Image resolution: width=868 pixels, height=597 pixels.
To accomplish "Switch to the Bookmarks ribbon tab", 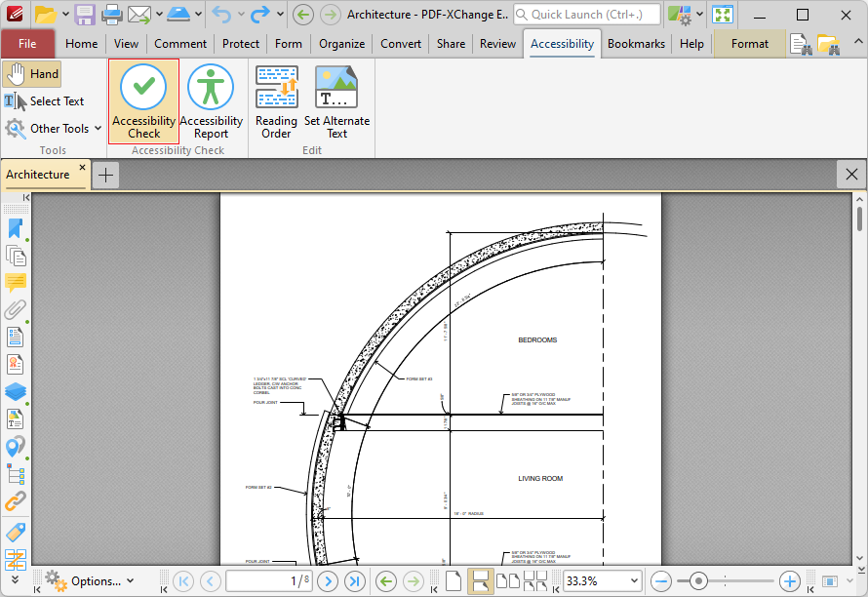I will (636, 44).
